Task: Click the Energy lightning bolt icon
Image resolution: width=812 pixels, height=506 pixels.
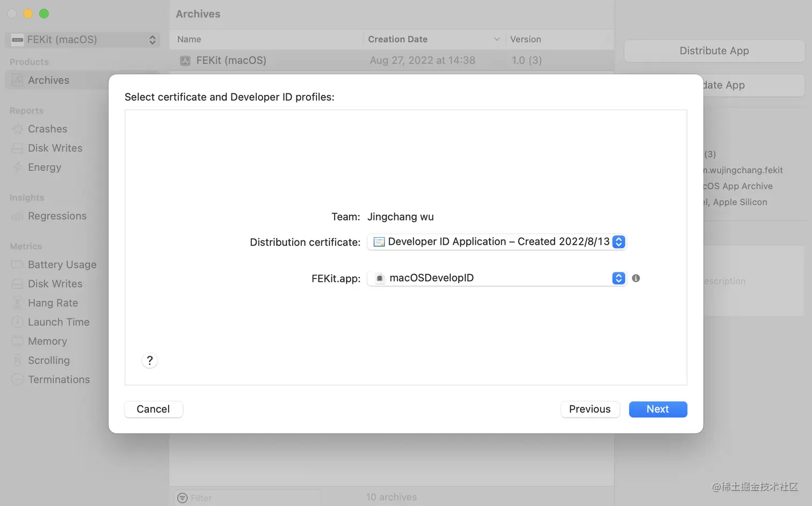Action: pyautogui.click(x=18, y=167)
